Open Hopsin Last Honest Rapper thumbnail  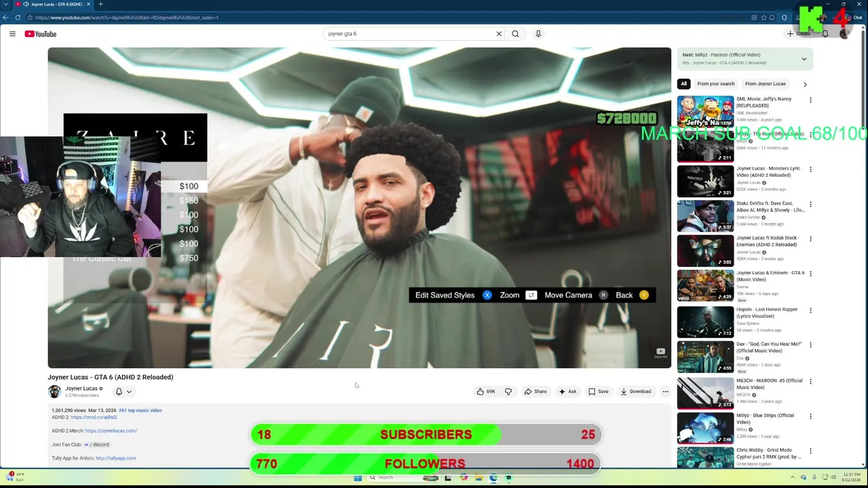click(705, 322)
